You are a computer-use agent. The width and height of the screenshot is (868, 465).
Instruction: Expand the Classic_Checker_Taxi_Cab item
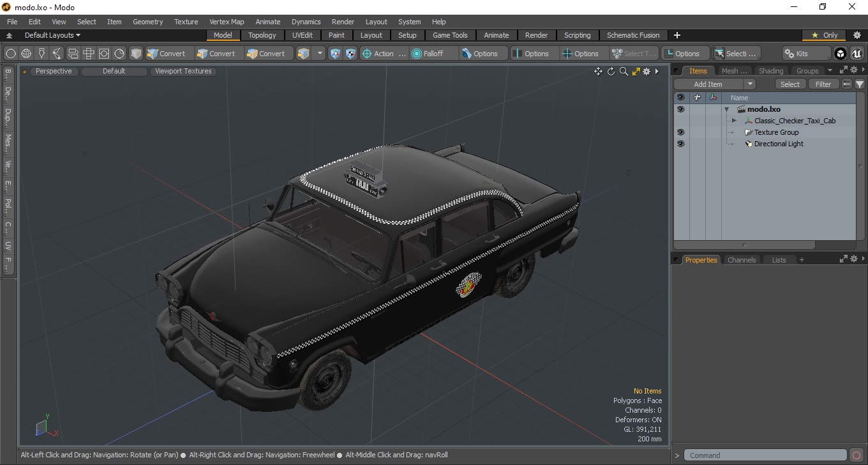[x=734, y=121]
